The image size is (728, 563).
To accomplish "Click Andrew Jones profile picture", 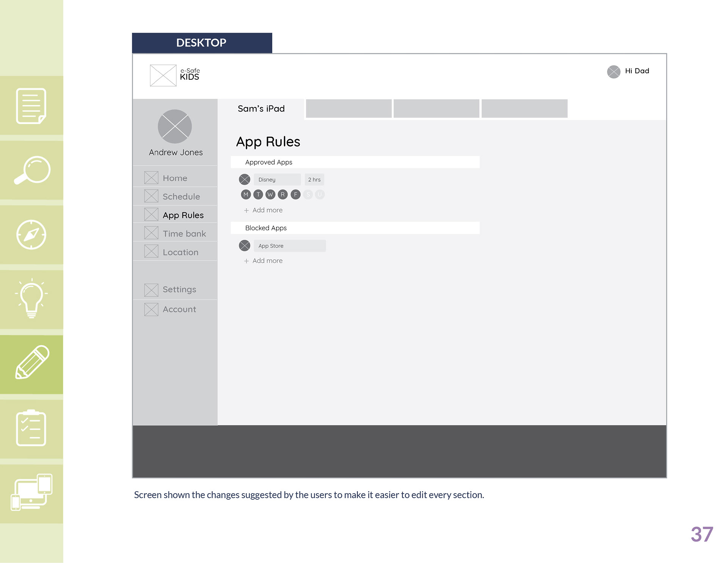I will tap(175, 126).
